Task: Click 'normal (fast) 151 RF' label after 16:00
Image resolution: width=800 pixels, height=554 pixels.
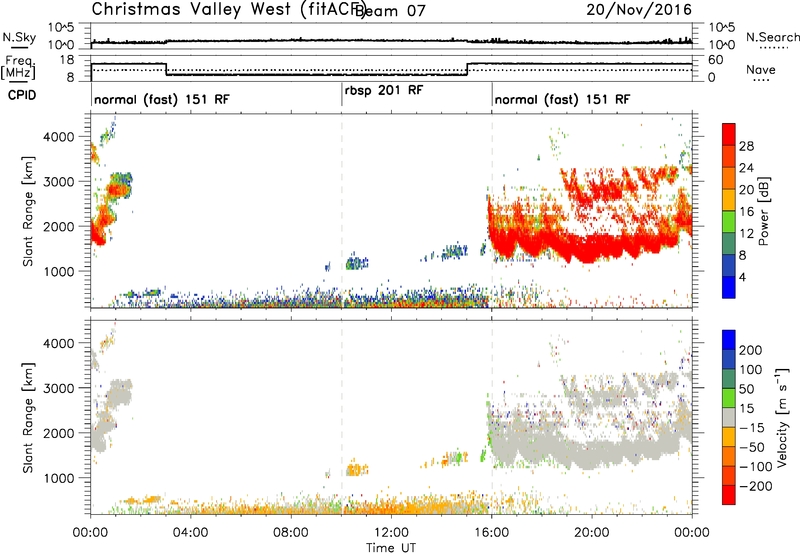Action: click(562, 99)
